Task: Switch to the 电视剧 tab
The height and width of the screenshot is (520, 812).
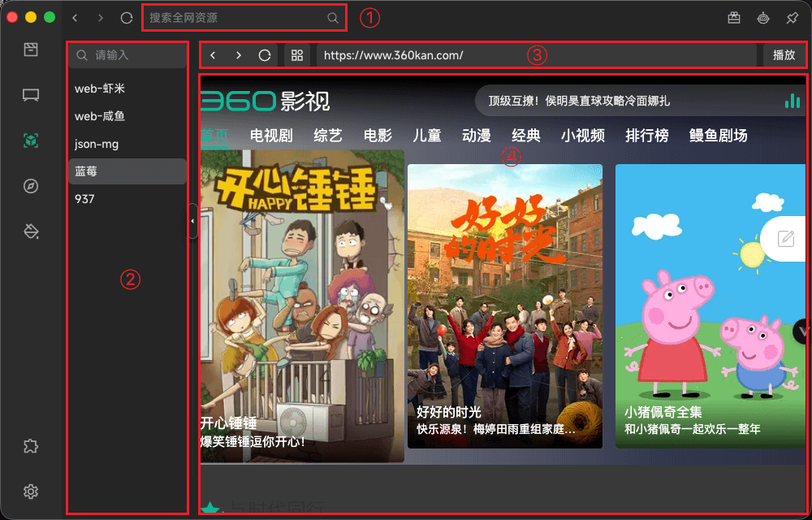Action: (x=271, y=136)
